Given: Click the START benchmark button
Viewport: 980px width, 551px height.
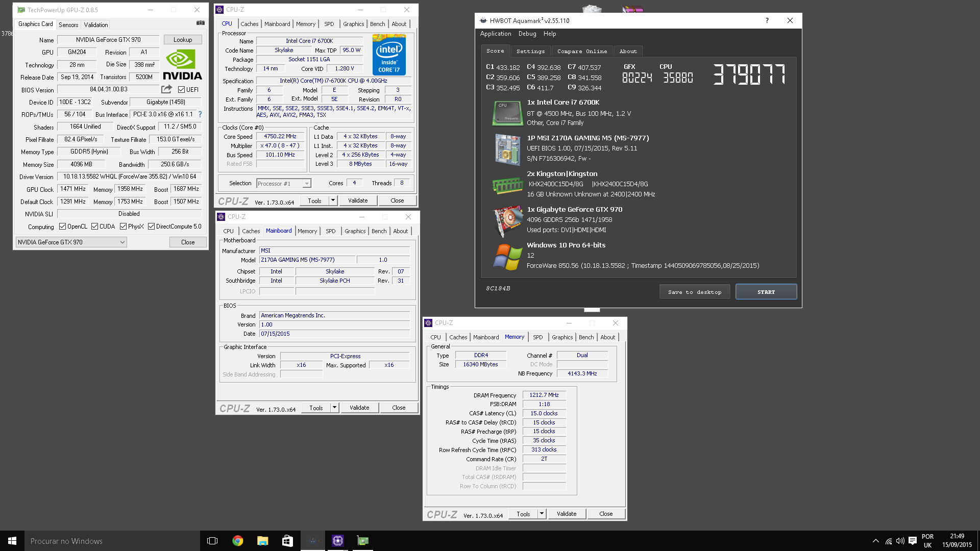Looking at the screenshot, I should pos(766,292).
